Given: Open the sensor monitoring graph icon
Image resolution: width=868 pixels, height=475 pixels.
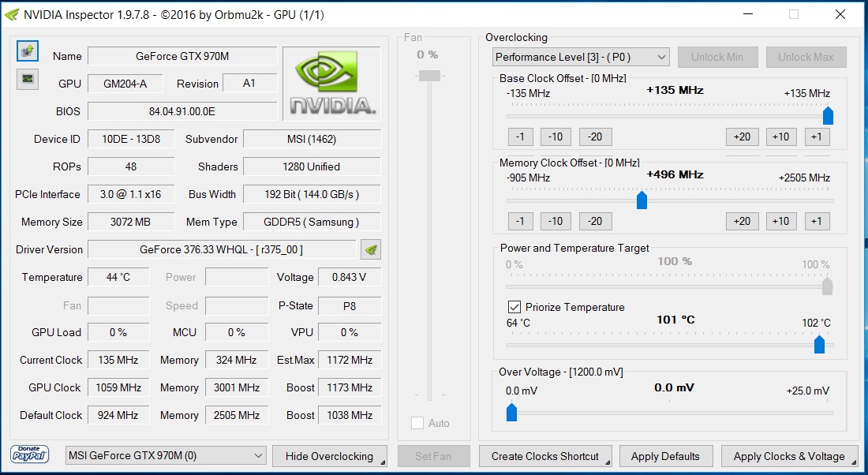Looking at the screenshot, I should tap(27, 79).
